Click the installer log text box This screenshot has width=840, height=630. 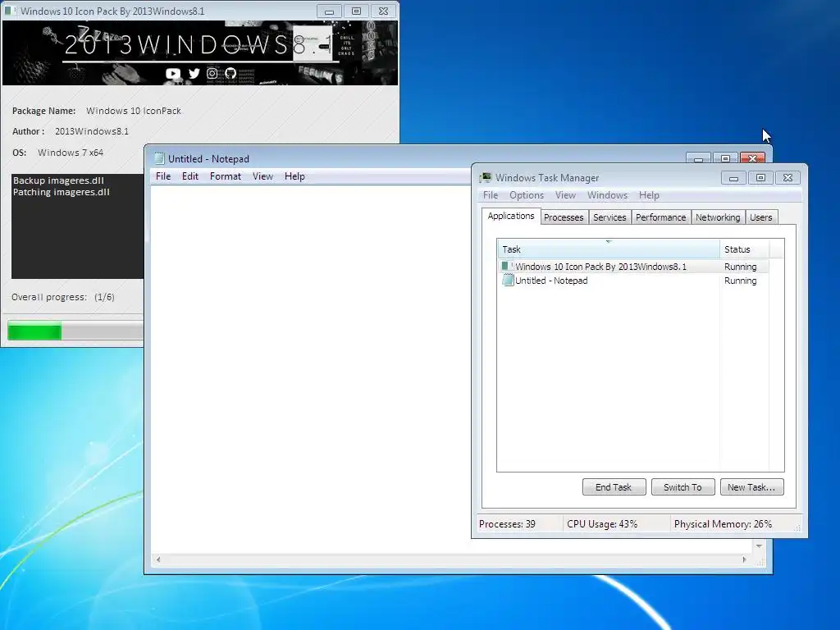(77, 226)
